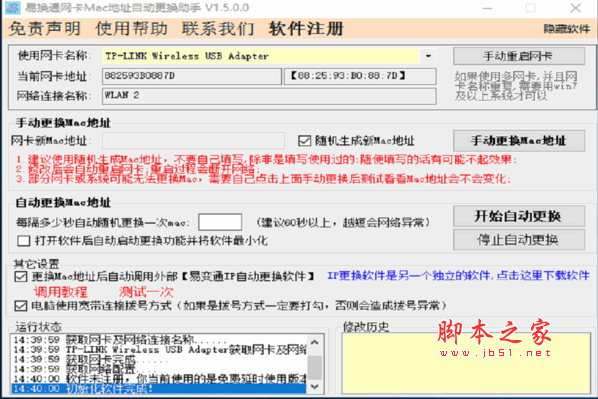Click the 网络连接名称 field showing WLAN 2
598x399 pixels.
(x=269, y=96)
